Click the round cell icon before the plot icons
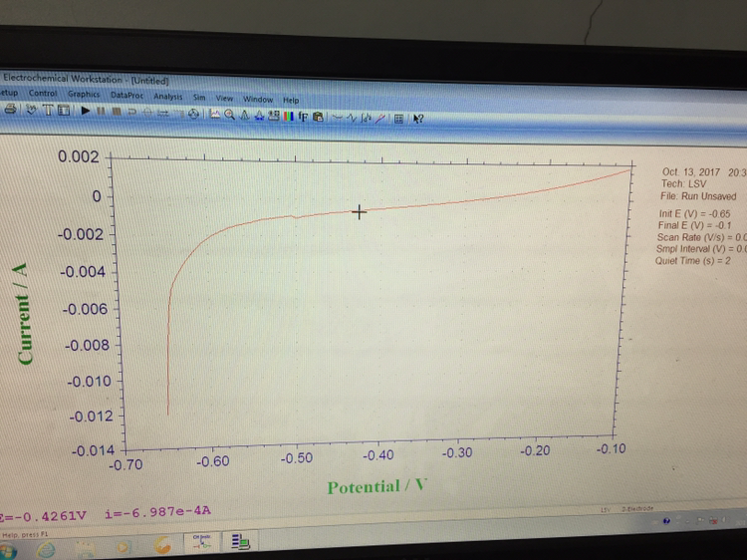 193,114
